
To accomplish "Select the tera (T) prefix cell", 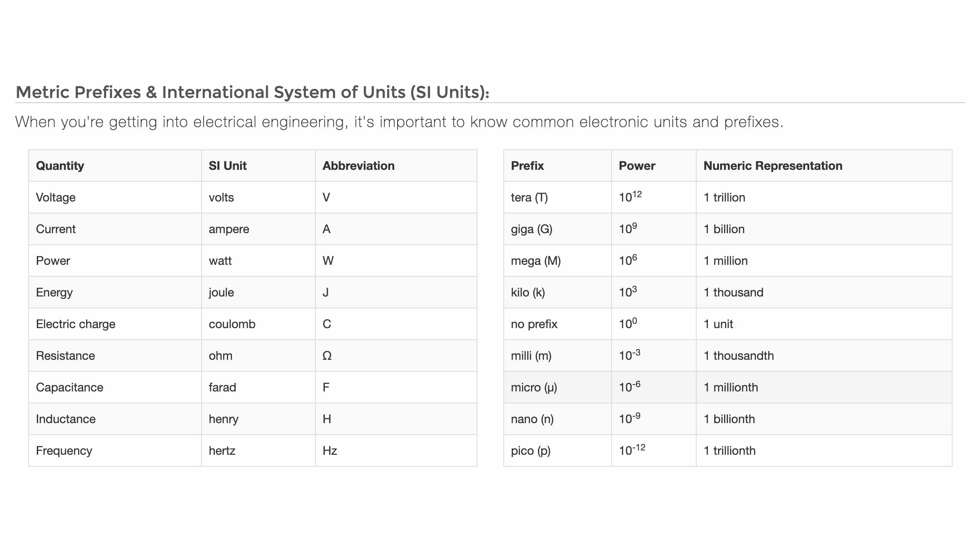I will [529, 198].
